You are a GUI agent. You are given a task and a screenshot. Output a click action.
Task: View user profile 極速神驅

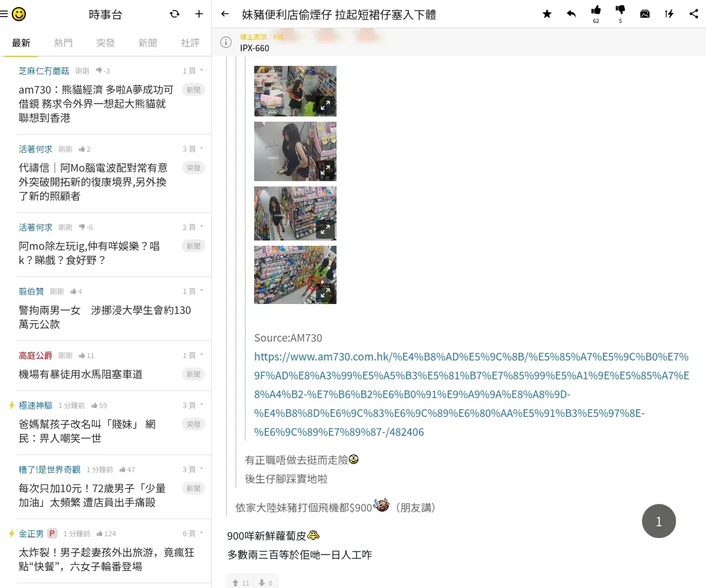[35, 405]
